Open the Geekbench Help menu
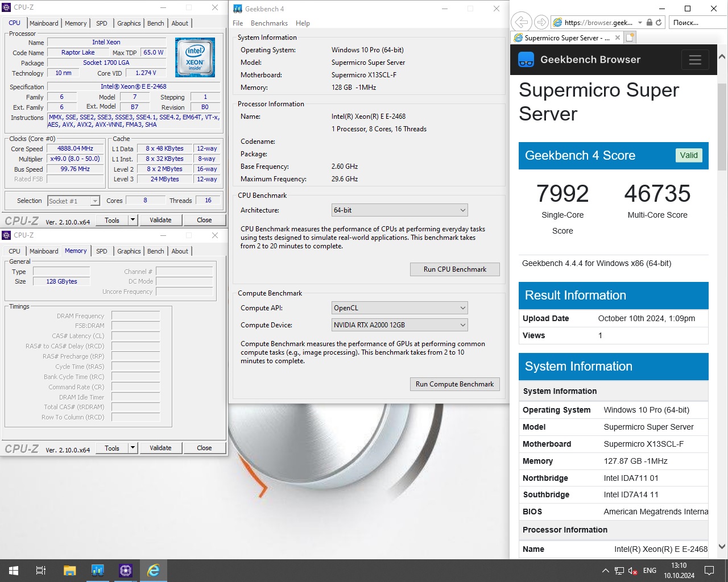 pos(303,23)
